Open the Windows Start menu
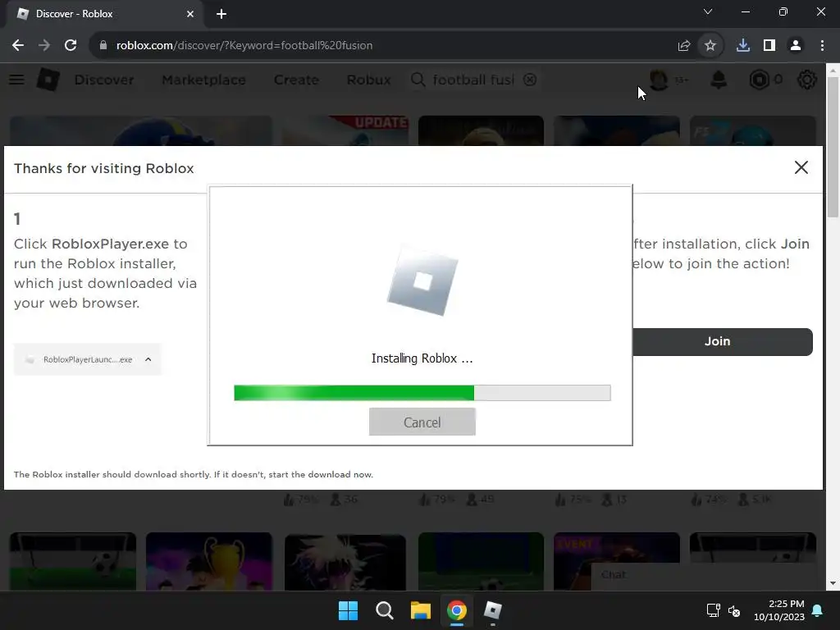The image size is (840, 630). tap(348, 610)
